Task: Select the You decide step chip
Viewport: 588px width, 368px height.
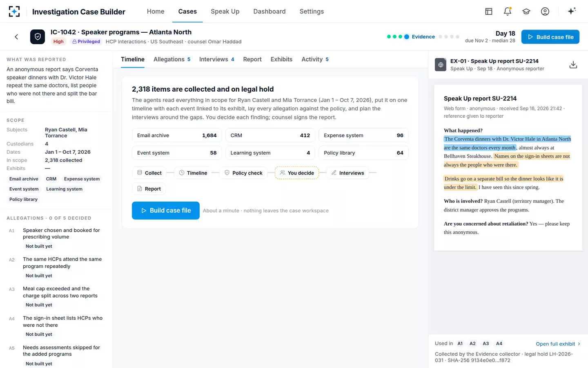Action: tap(297, 173)
